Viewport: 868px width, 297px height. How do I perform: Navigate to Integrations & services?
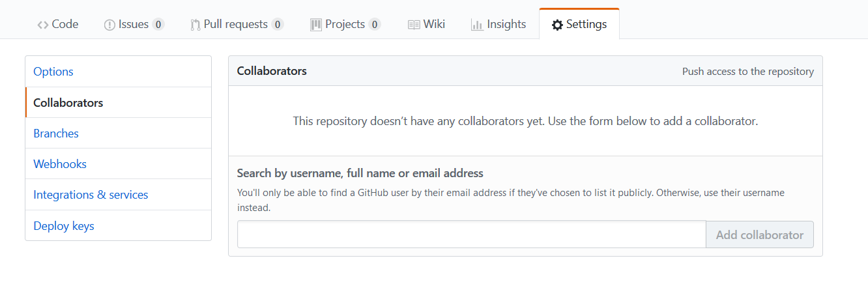91,195
